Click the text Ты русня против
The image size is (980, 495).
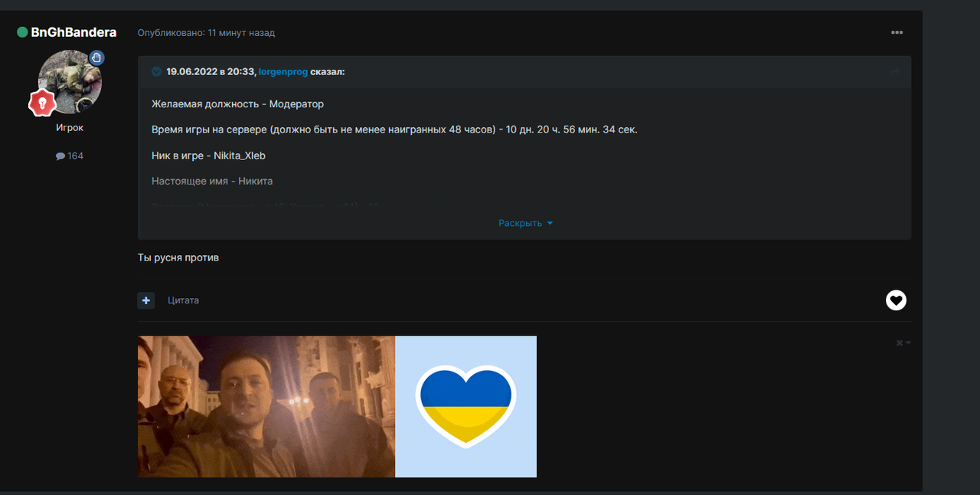point(178,257)
